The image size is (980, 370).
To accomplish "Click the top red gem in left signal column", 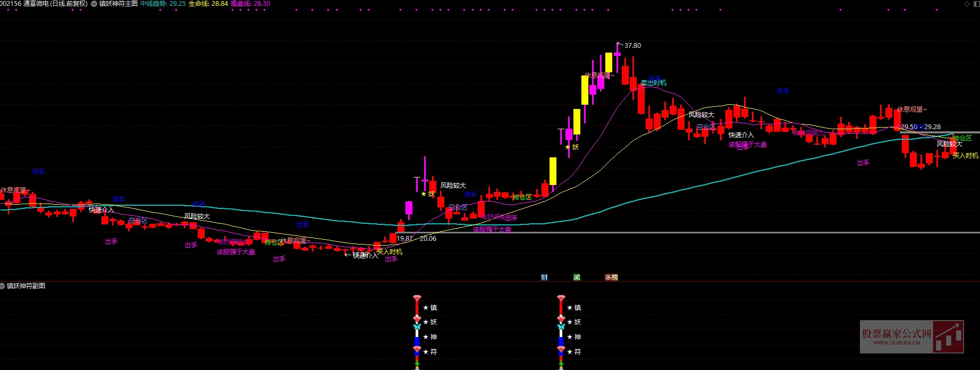I will pyautogui.click(x=417, y=298).
